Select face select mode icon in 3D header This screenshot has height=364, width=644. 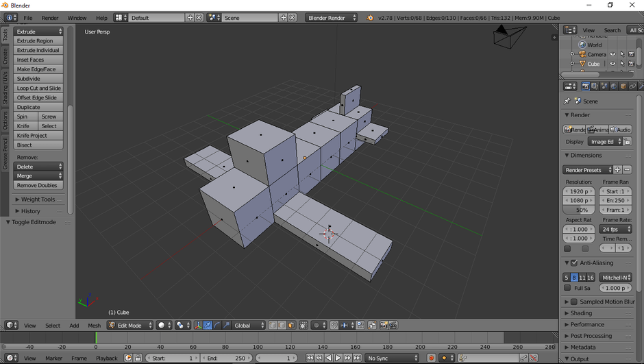pyautogui.click(x=291, y=326)
